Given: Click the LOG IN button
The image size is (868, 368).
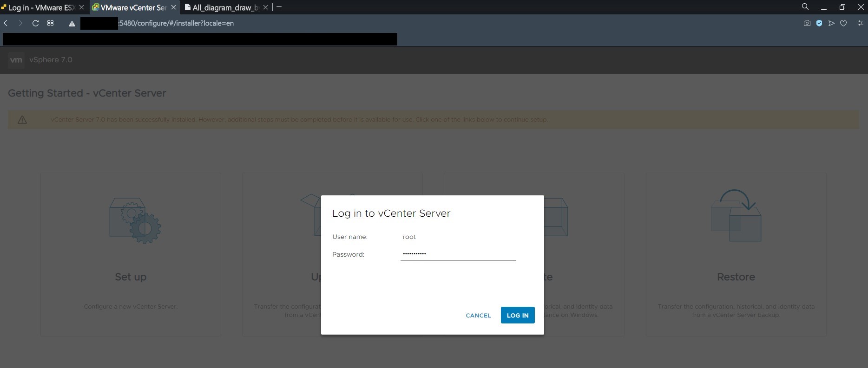Looking at the screenshot, I should tap(518, 315).
